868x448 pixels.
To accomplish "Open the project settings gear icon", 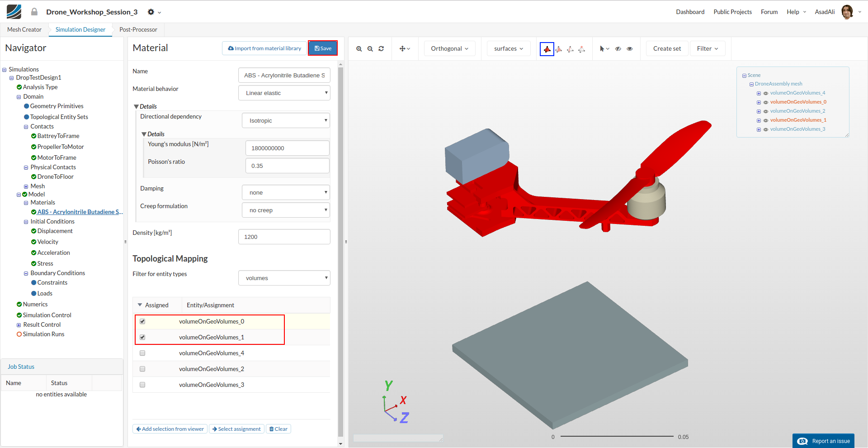I will coord(151,12).
